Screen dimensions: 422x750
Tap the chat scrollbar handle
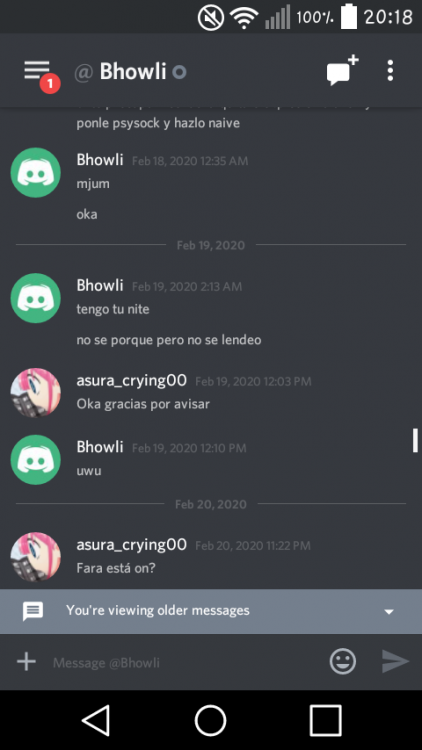pos(415,440)
